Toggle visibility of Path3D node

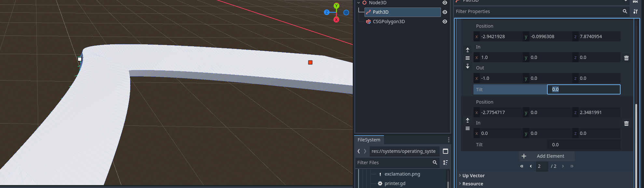tap(445, 12)
